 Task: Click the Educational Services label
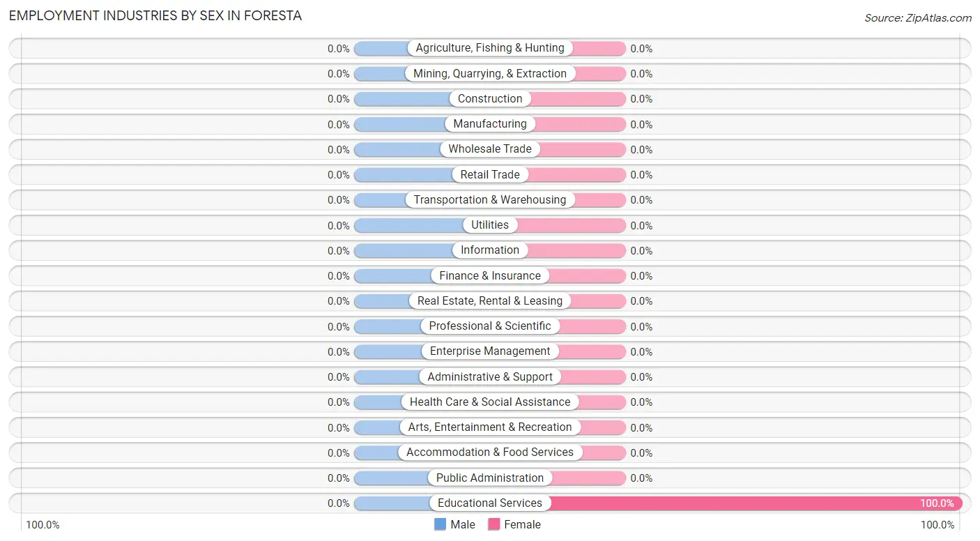pos(490,503)
